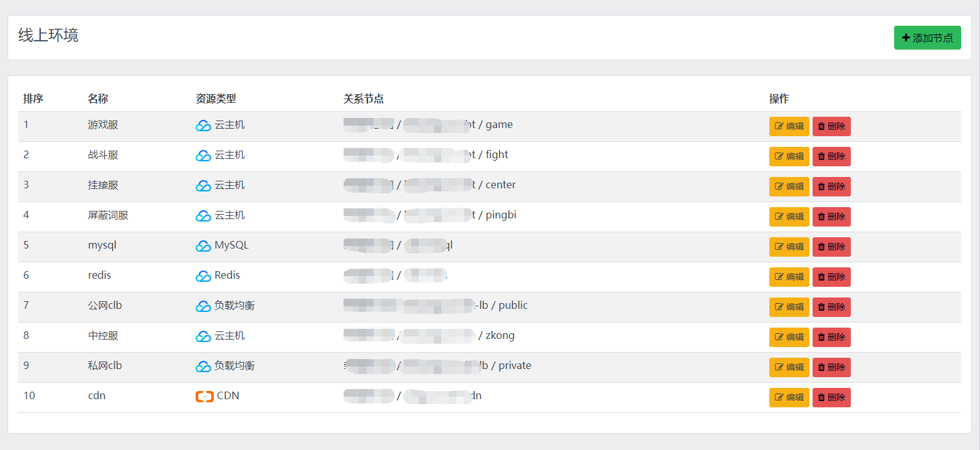980x450 pixels.
Task: Delete the 屏蔽词服 node
Action: point(831,217)
